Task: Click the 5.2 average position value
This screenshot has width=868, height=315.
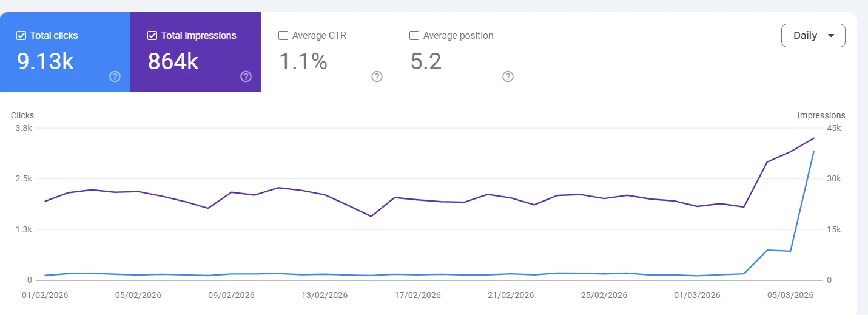Action: [426, 61]
